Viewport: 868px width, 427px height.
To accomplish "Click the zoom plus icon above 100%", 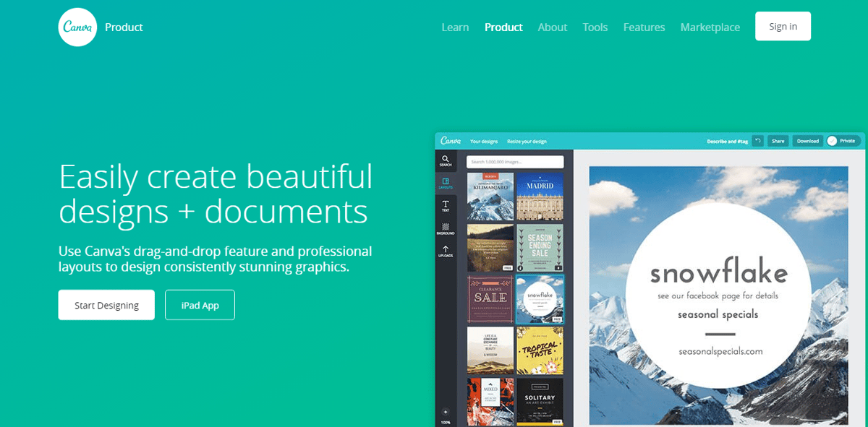I will (x=446, y=412).
